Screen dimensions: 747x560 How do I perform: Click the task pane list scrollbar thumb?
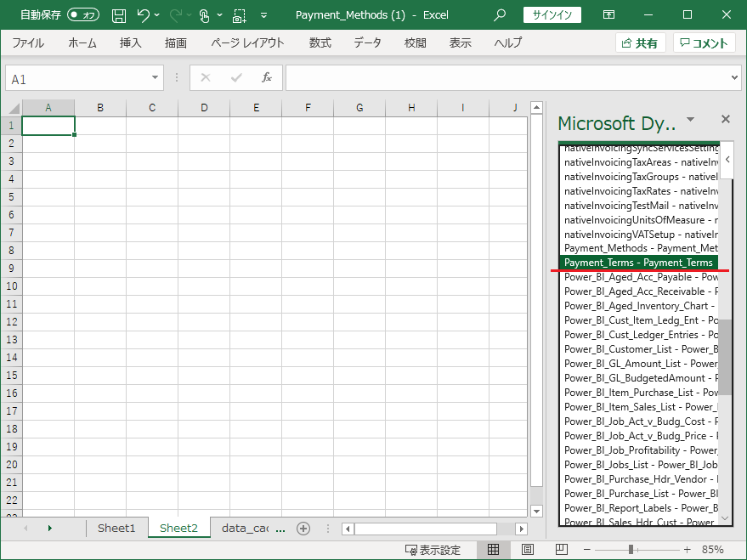[725, 357]
